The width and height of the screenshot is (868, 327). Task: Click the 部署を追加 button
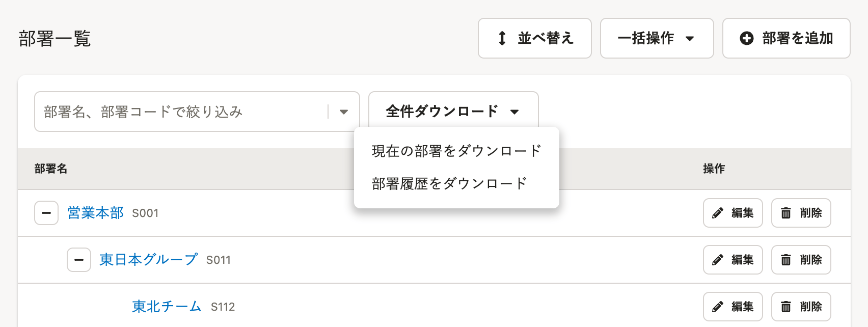click(x=786, y=38)
